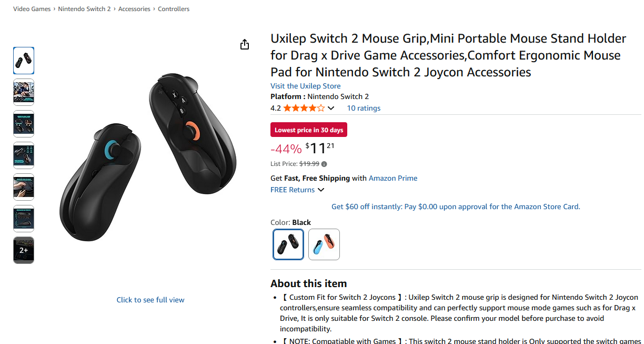Select the Black color swatch
Viewport: 644px width, 344px height.
tap(288, 244)
